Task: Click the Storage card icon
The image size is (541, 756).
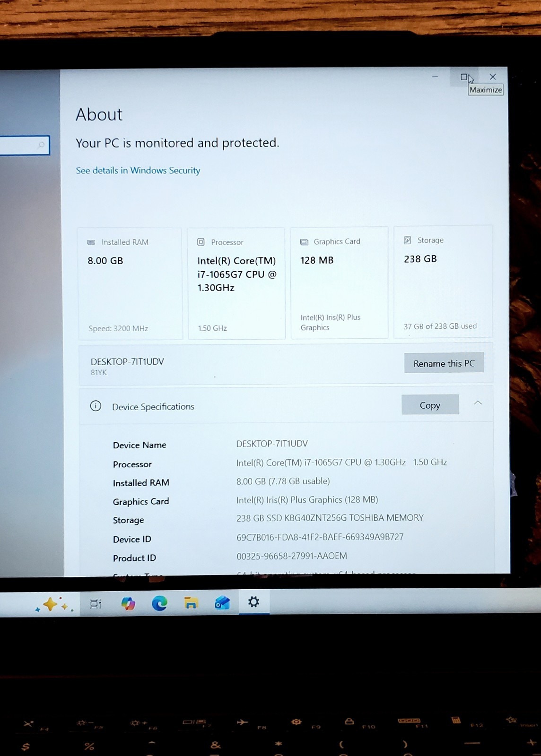Action: [x=408, y=241]
